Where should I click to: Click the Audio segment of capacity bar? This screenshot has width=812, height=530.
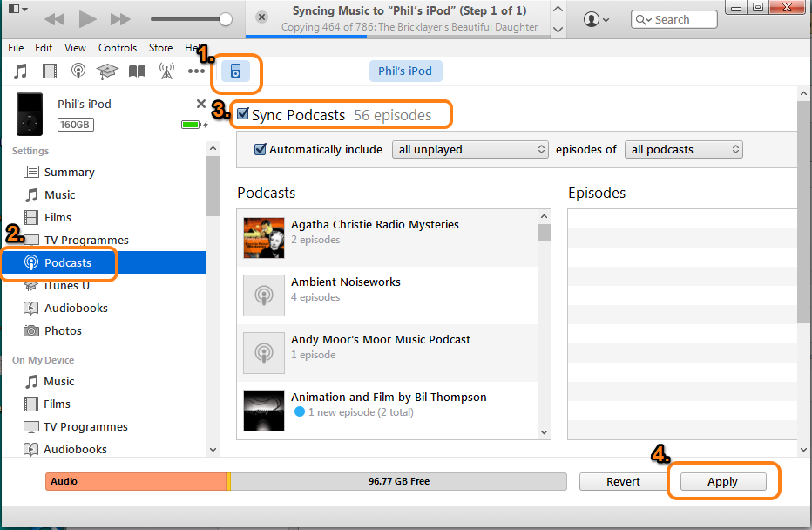tap(136, 481)
